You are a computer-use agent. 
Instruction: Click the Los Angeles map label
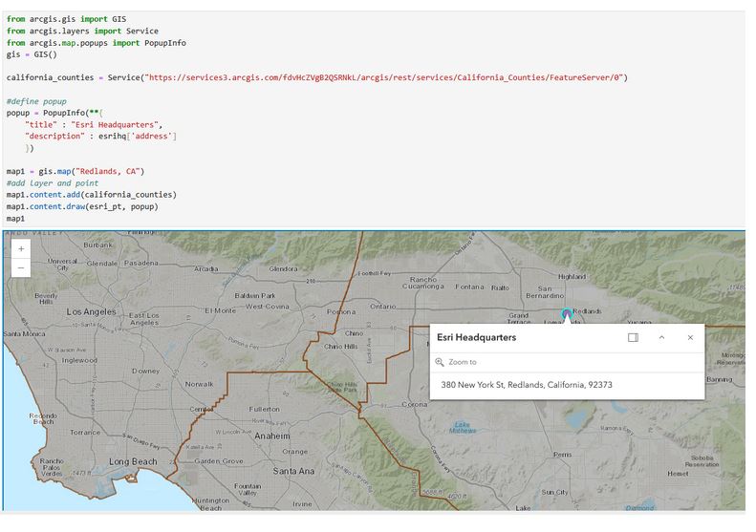91,311
